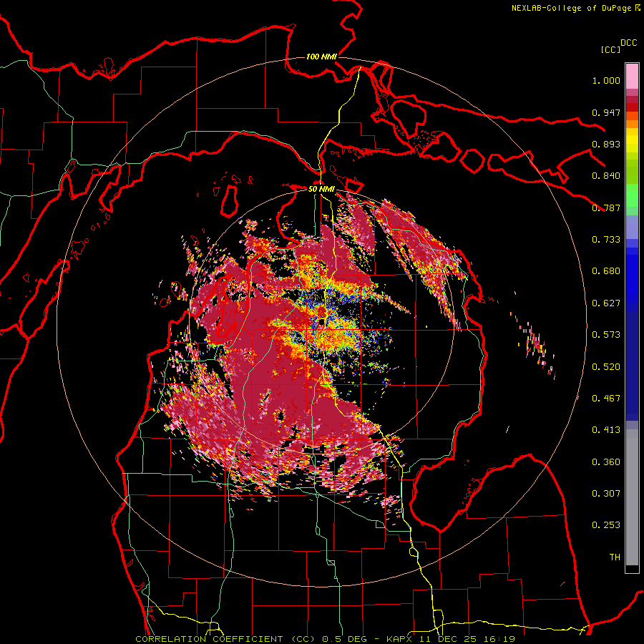Click the 0.733 color scale value

(x=606, y=240)
